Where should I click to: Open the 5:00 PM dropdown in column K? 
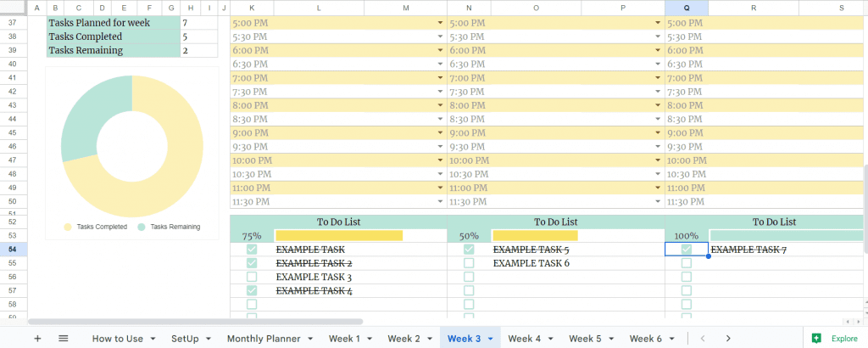[440, 23]
